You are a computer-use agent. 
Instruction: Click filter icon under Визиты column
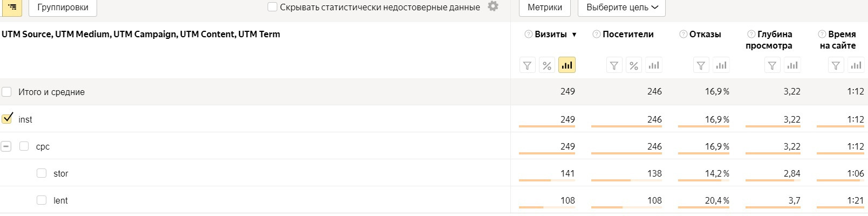tap(527, 65)
